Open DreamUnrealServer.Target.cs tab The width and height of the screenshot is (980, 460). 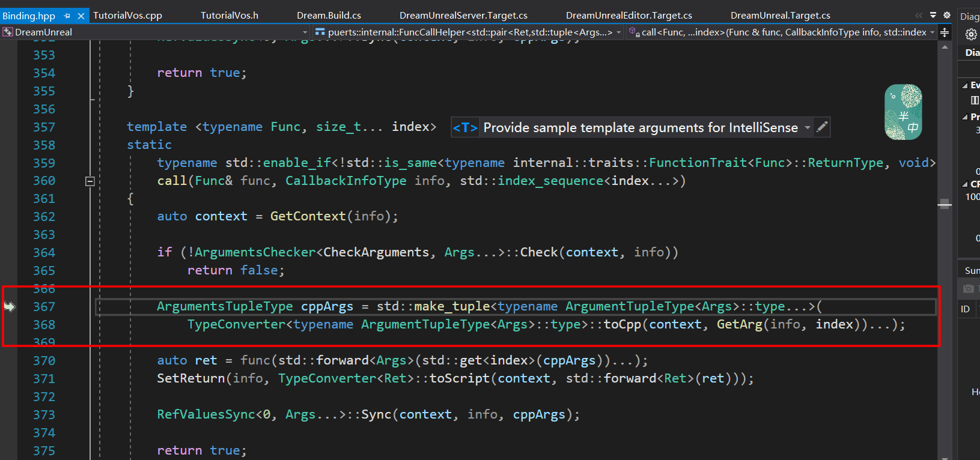(x=463, y=16)
